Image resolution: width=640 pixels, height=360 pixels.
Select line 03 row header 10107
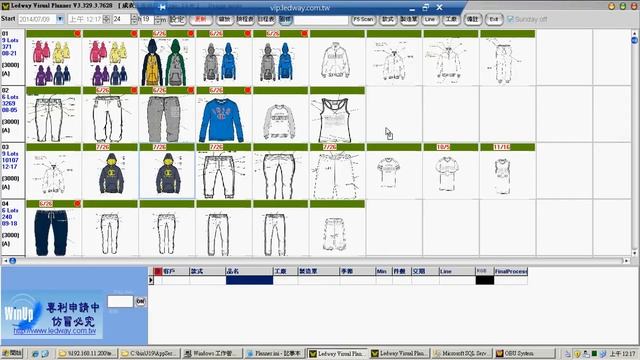[x=13, y=171]
